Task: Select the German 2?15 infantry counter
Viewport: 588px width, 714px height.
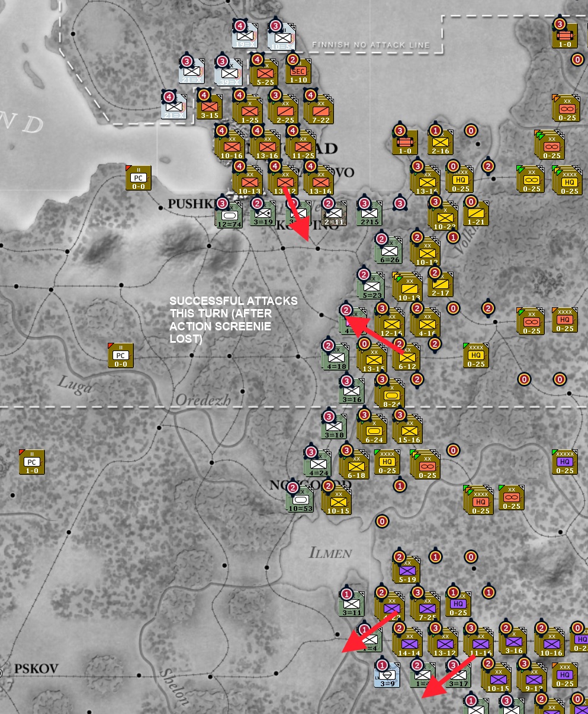Action: (369, 214)
